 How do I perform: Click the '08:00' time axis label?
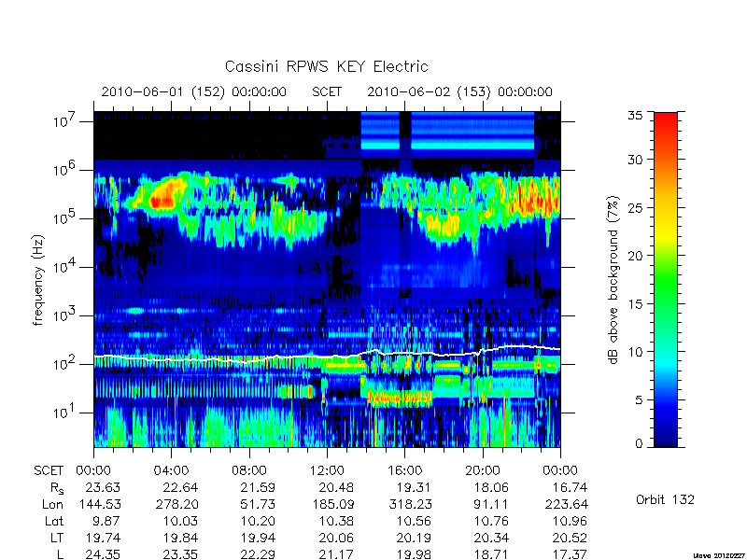click(x=249, y=470)
